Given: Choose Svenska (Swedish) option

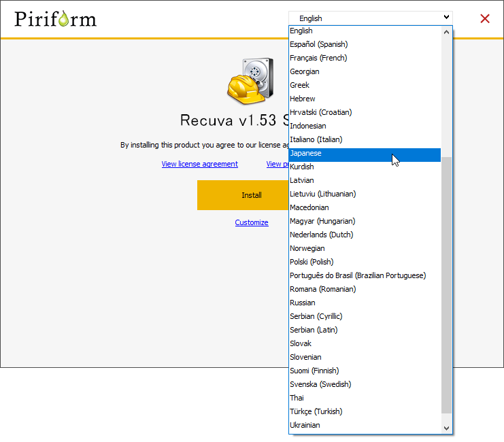Looking at the screenshot, I should 365,384.
